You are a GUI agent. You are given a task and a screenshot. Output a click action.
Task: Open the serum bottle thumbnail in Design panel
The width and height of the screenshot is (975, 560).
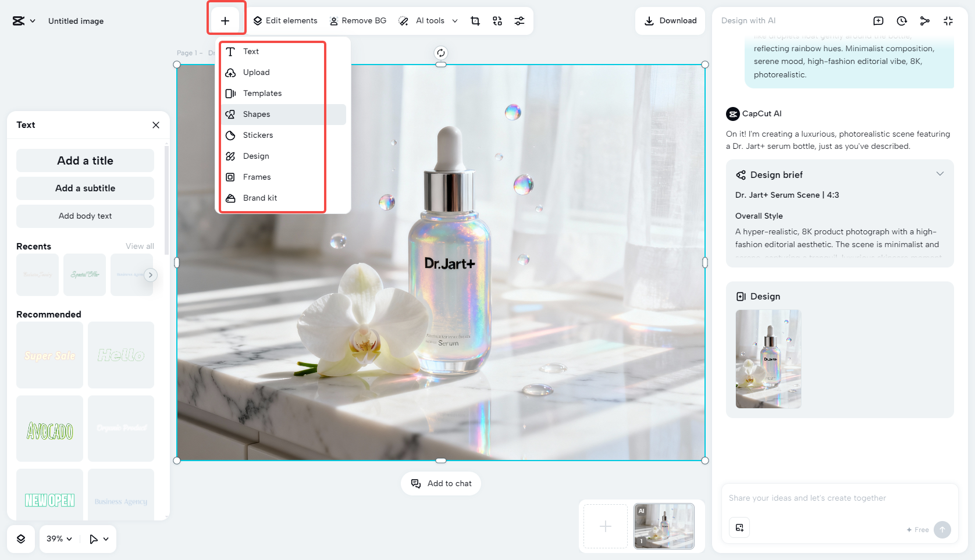[768, 359]
